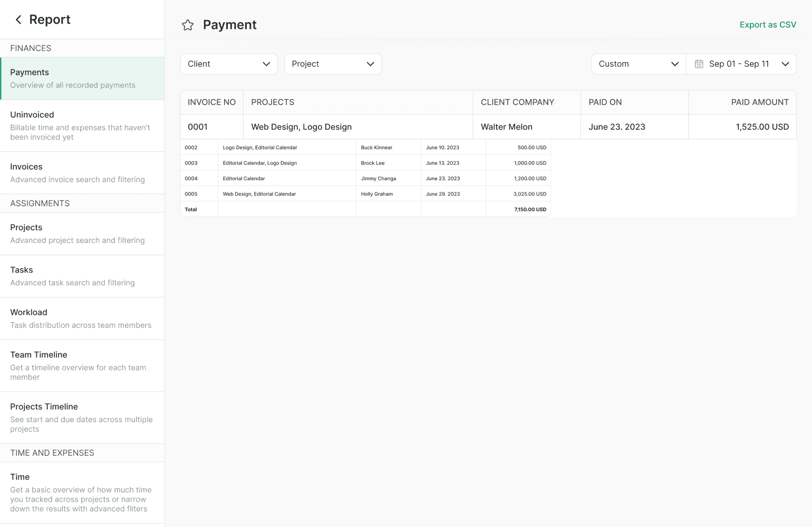This screenshot has width=812, height=527.
Task: Select Projects Timeline in sidebar
Action: tap(82, 417)
